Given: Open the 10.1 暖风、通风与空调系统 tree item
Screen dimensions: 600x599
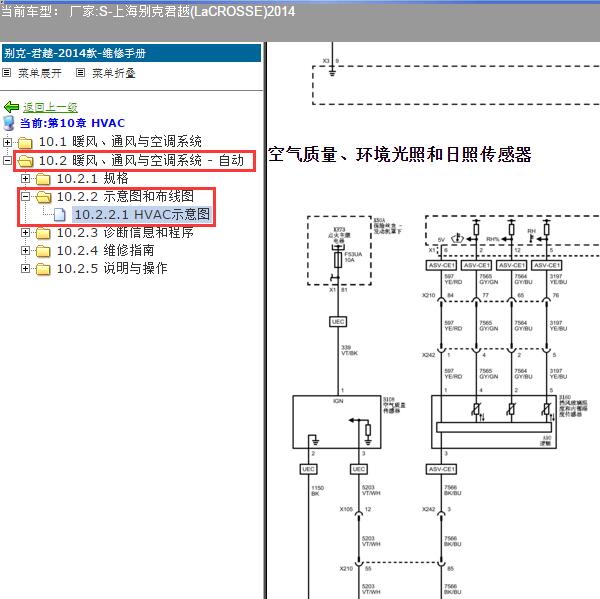Looking at the screenshot, I should pos(120,142).
